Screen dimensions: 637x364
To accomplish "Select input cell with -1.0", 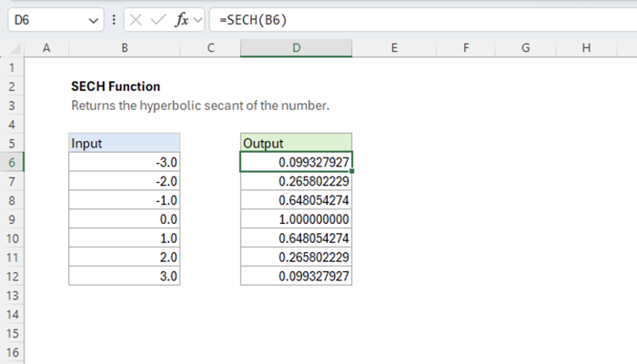I will [125, 200].
